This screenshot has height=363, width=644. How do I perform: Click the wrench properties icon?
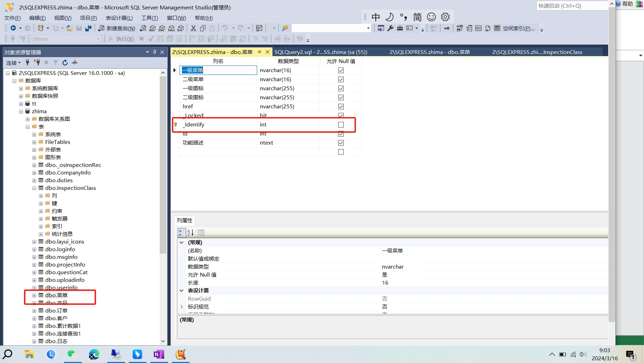[x=390, y=28]
